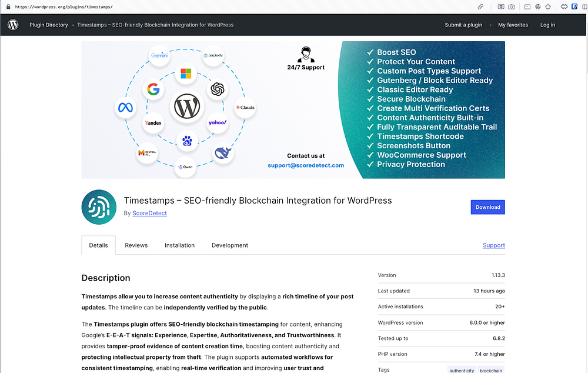
Task: Open the Installation tab
Action: click(x=179, y=245)
